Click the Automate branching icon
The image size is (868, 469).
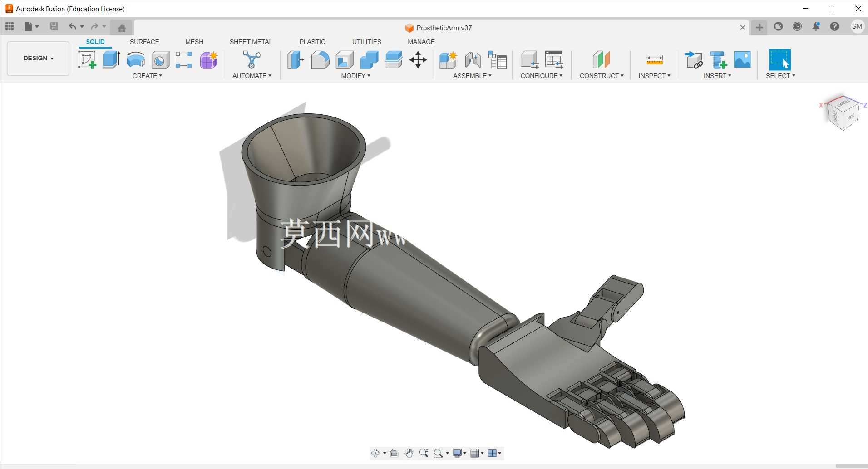[x=252, y=60]
